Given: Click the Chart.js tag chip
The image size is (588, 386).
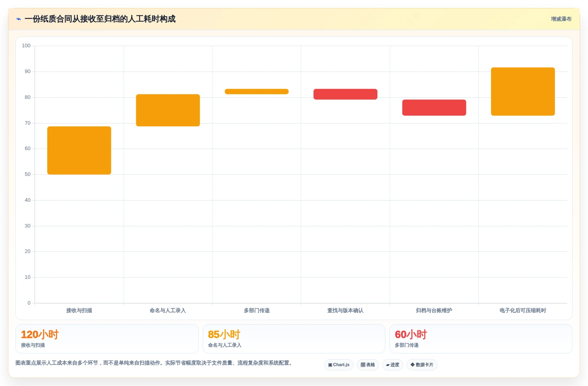Looking at the screenshot, I should 339,365.
